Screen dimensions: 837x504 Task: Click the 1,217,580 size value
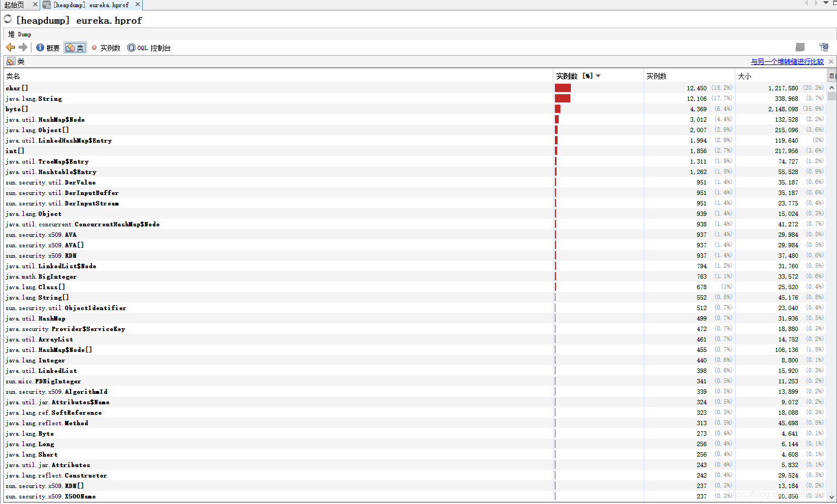point(783,88)
